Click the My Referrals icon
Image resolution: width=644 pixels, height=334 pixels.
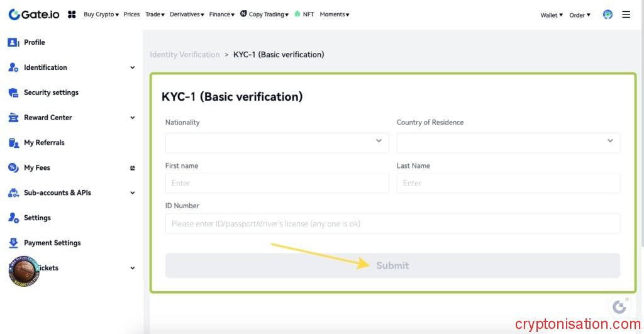(13, 143)
